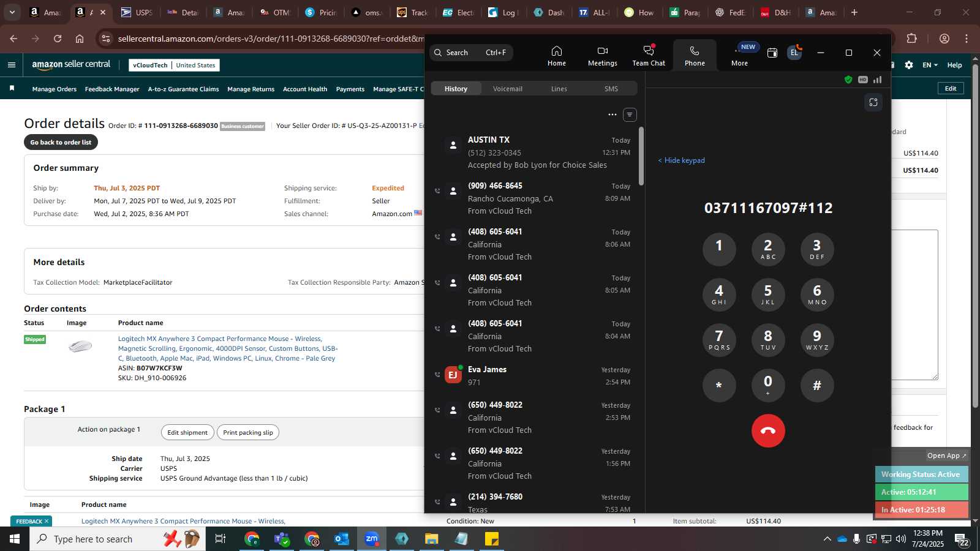Open the More menu in Zoom
This screenshot has width=980, height=551.
click(739, 56)
